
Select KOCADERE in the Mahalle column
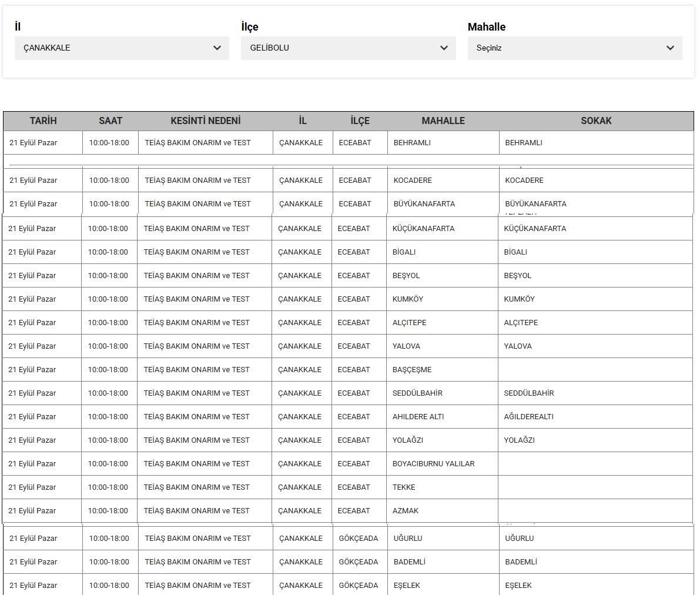point(413,180)
